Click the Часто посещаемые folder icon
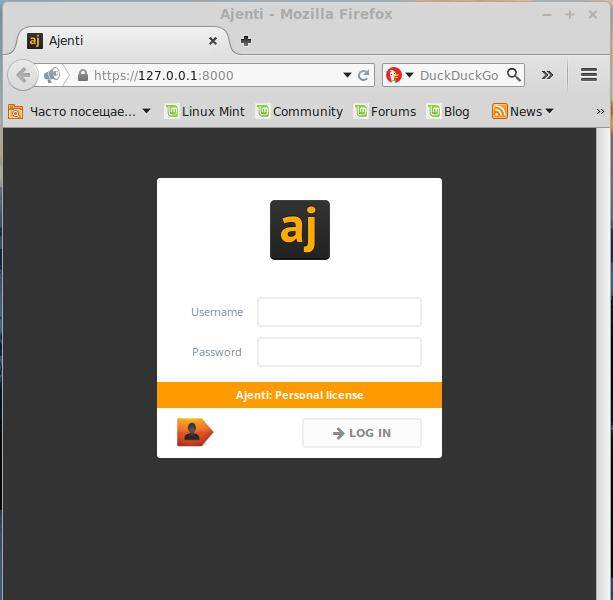613x600 pixels. (15, 111)
